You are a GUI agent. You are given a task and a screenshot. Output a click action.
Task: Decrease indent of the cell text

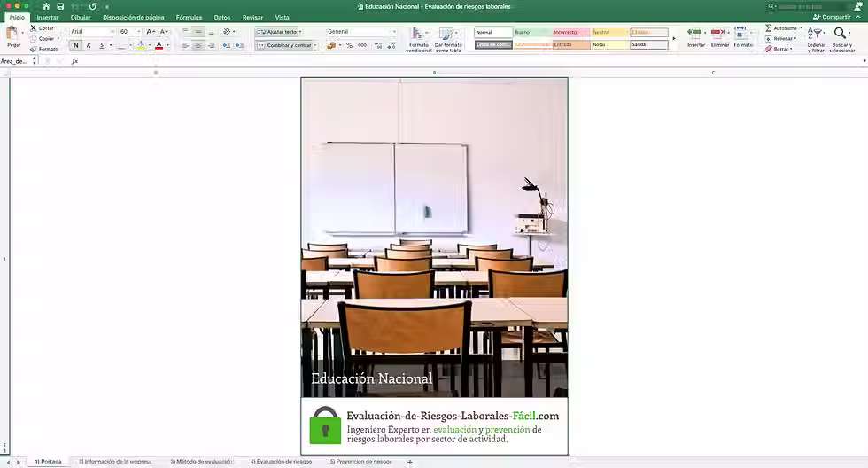point(227,45)
